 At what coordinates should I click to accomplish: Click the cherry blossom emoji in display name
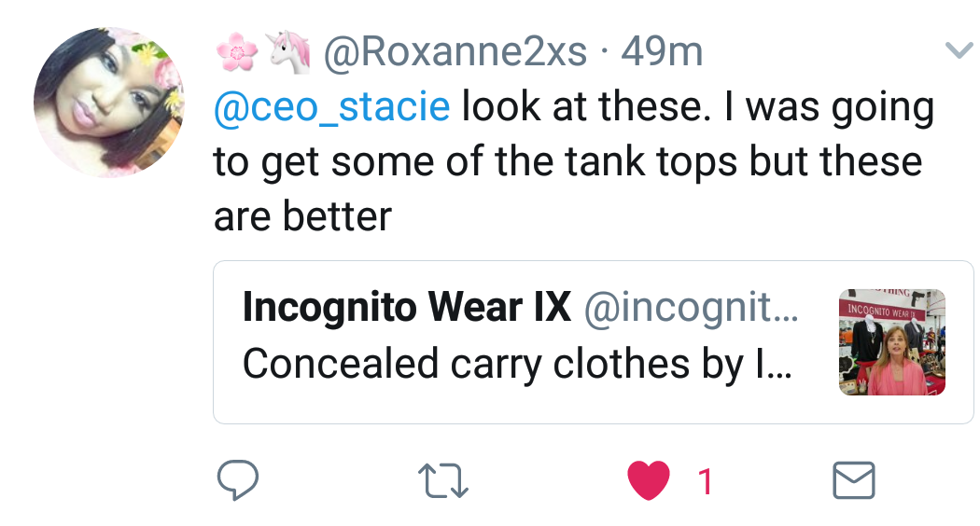[234, 53]
